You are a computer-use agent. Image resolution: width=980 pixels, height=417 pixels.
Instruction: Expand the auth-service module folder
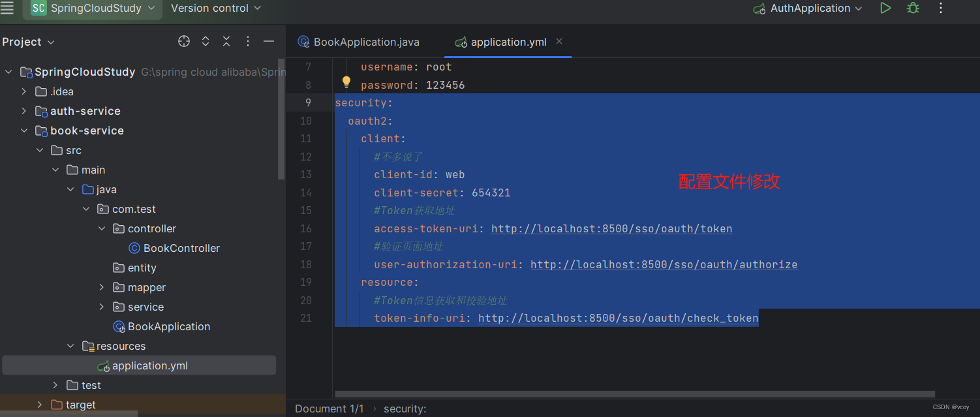pyautogui.click(x=24, y=111)
